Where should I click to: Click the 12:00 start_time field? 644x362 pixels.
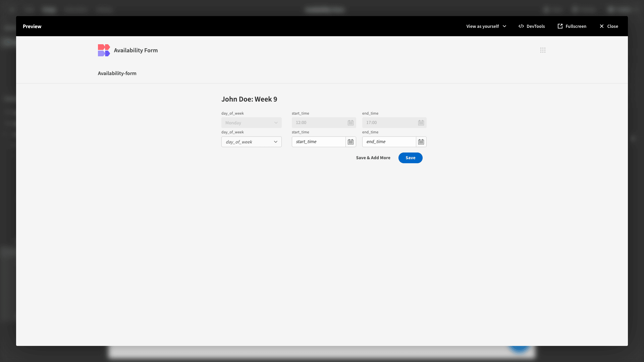click(x=324, y=123)
